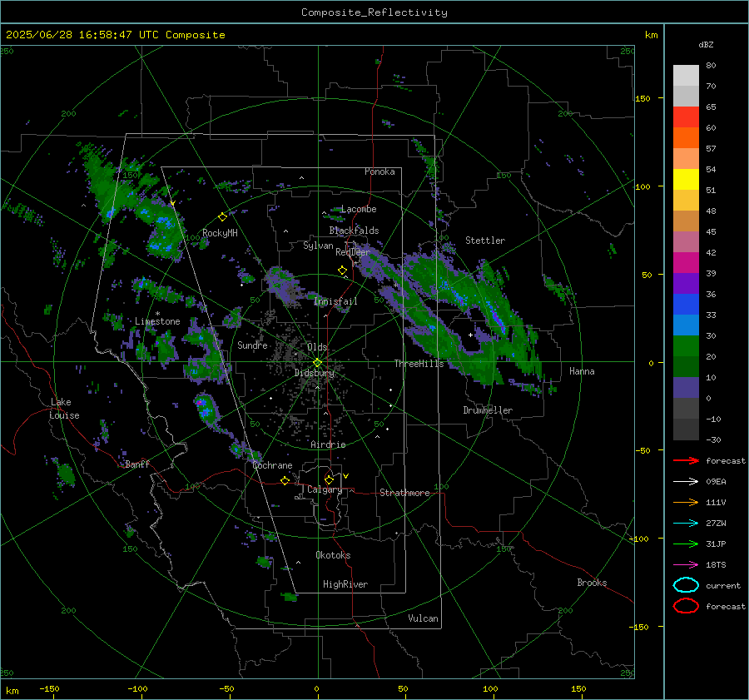Click the RockyMH label
The width and height of the screenshot is (749, 700).
pyautogui.click(x=220, y=233)
